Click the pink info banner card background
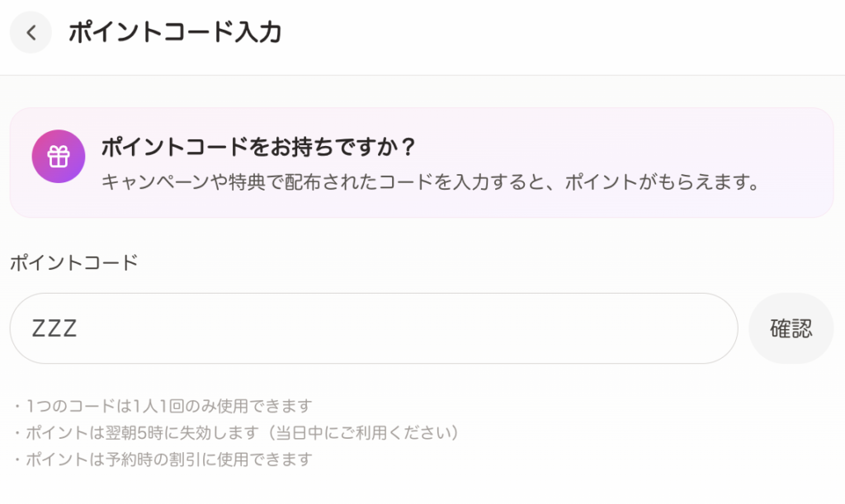 (792, 132)
